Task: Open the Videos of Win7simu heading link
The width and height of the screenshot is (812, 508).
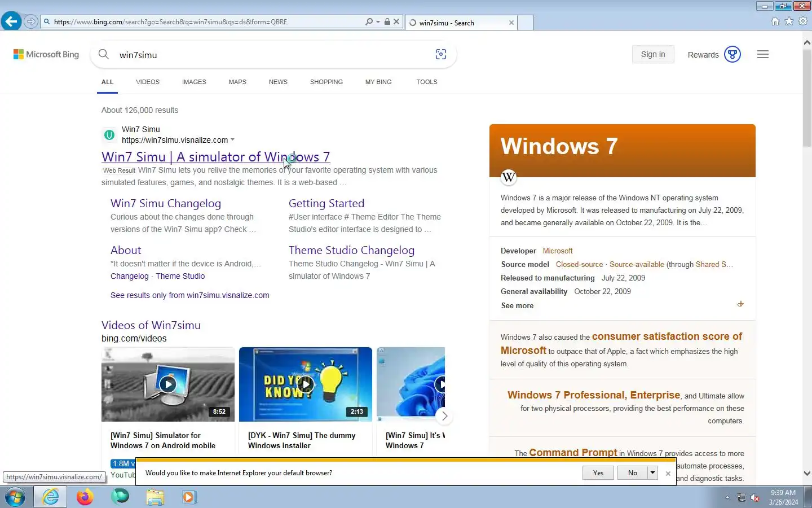Action: click(x=151, y=325)
